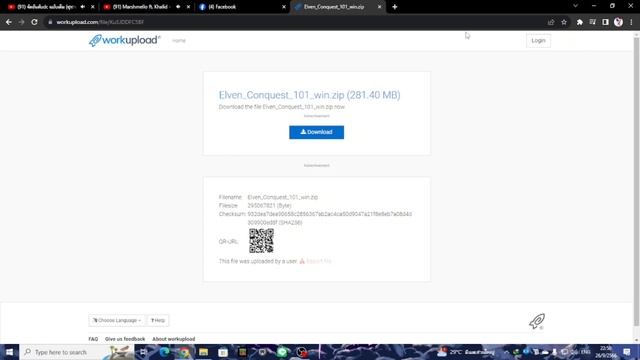
Task: Show hidden system tray icons
Action: coord(506,352)
